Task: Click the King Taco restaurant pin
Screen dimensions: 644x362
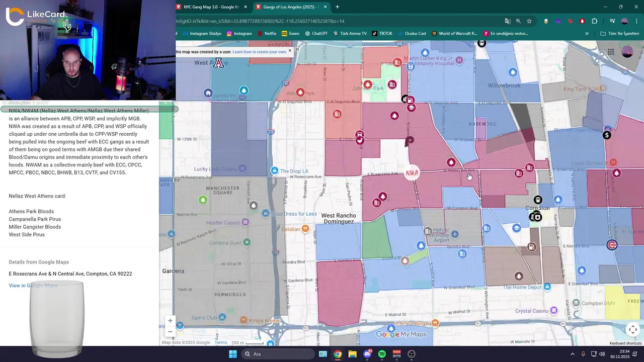Action: click(603, 88)
